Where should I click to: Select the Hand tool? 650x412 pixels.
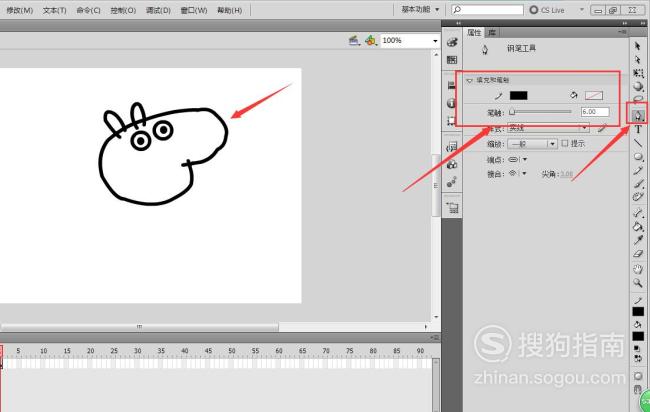coord(638,269)
